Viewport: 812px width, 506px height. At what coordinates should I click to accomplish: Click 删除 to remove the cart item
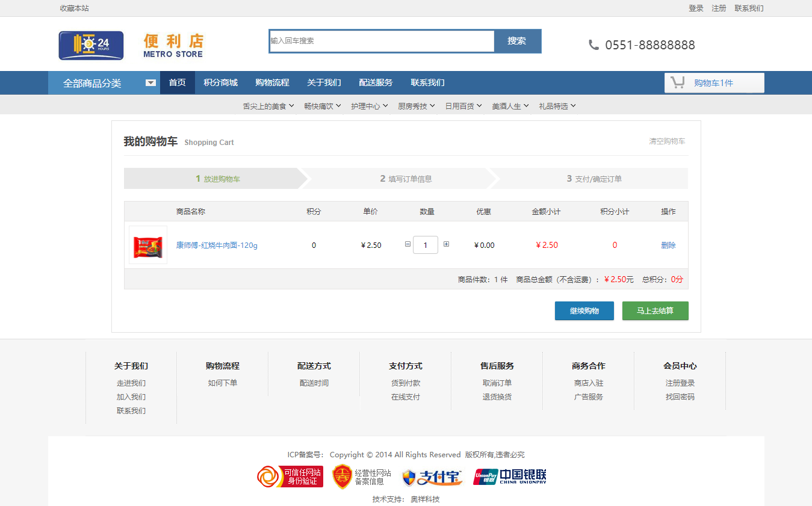tap(668, 245)
